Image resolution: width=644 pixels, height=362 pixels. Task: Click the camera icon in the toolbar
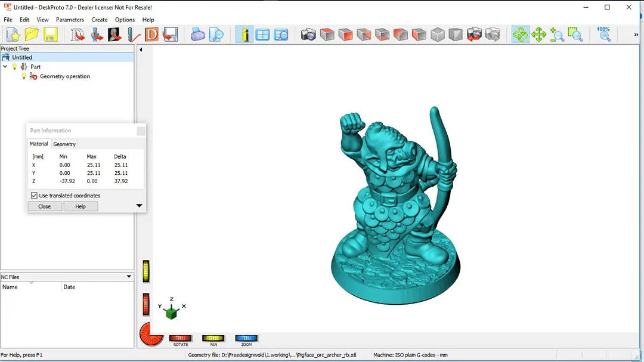[308, 35]
